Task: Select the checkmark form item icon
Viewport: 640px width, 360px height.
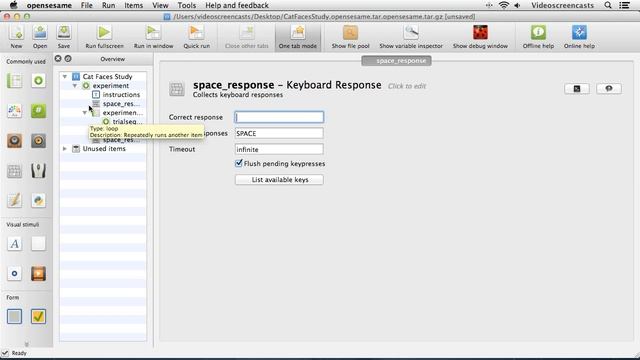Action: tap(38, 316)
